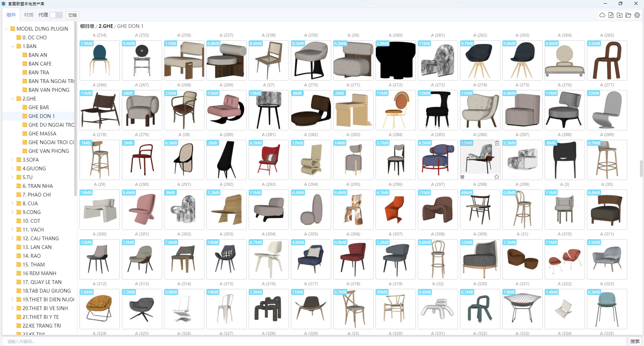Image resolution: width=644 pixels, height=346 pixels.
Task: Open the settings gear icon
Action: coord(637,15)
